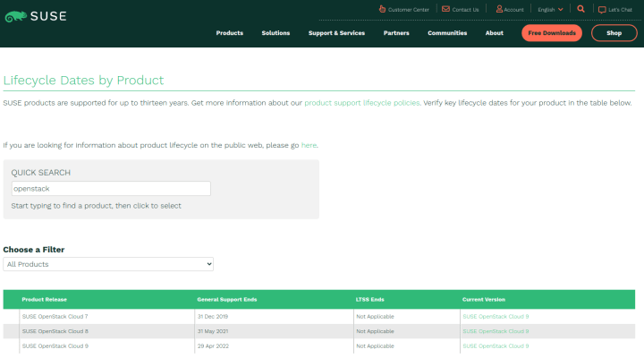644x358 pixels.
Task: Select the SUSE OpenStack Cloud 7 cell
Action: pos(55,317)
